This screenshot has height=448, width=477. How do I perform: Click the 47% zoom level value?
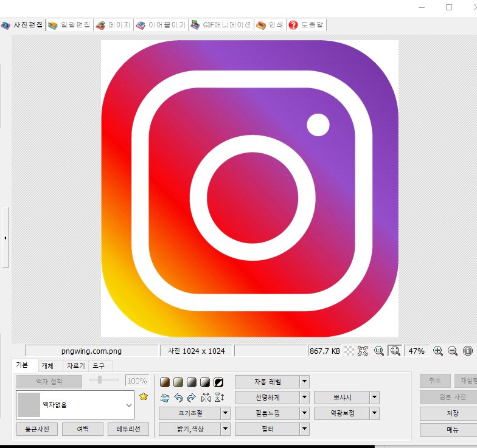(416, 351)
